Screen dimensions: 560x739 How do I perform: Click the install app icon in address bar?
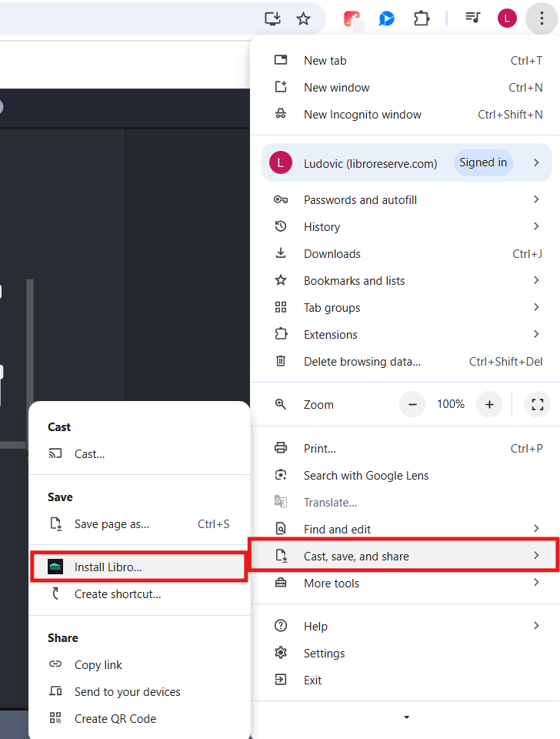point(273,18)
